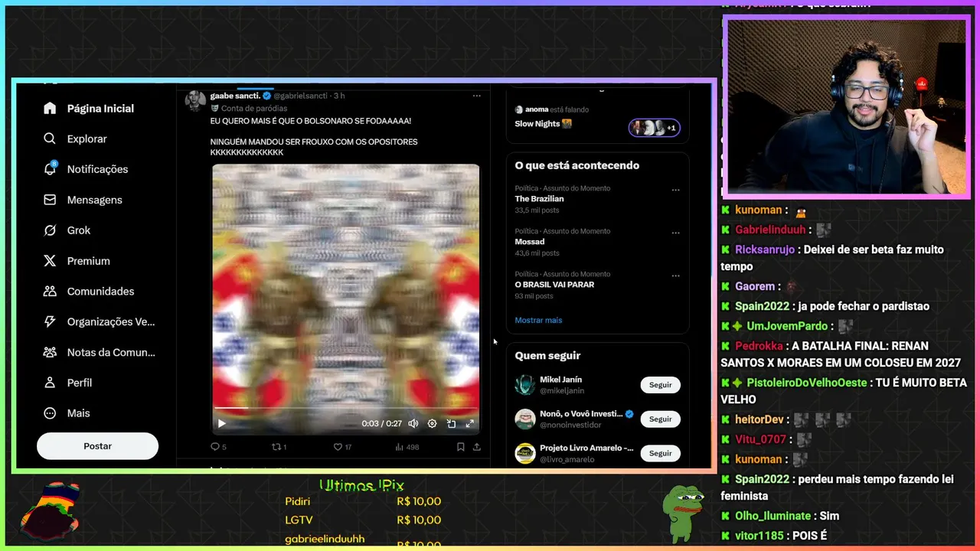Open gaabe sancti tweet options menu
The image size is (980, 551).
[x=476, y=96]
